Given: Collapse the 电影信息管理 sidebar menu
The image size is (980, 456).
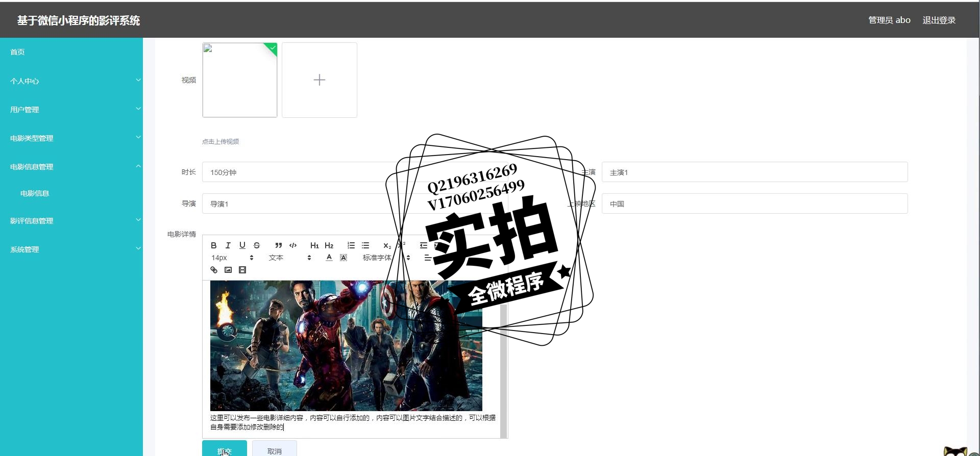Looking at the screenshot, I should point(71,166).
